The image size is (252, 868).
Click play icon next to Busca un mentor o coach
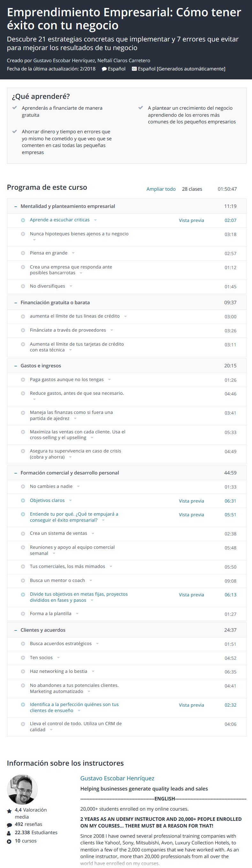[x=23, y=580]
